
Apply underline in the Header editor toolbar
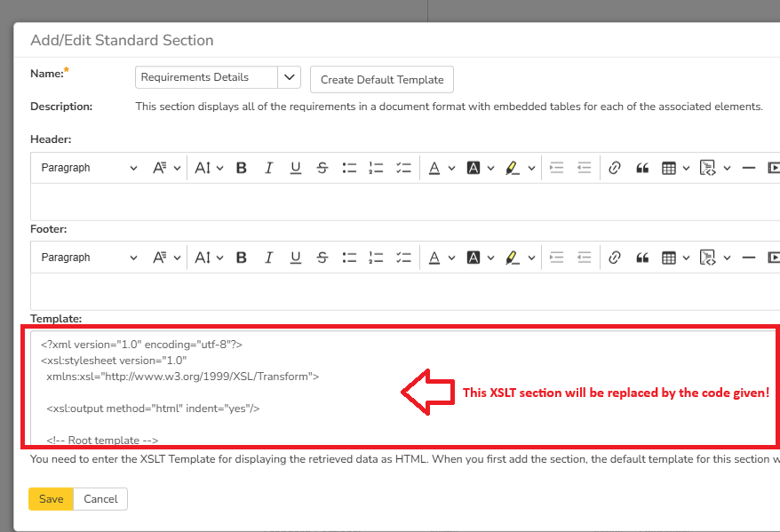pyautogui.click(x=296, y=168)
